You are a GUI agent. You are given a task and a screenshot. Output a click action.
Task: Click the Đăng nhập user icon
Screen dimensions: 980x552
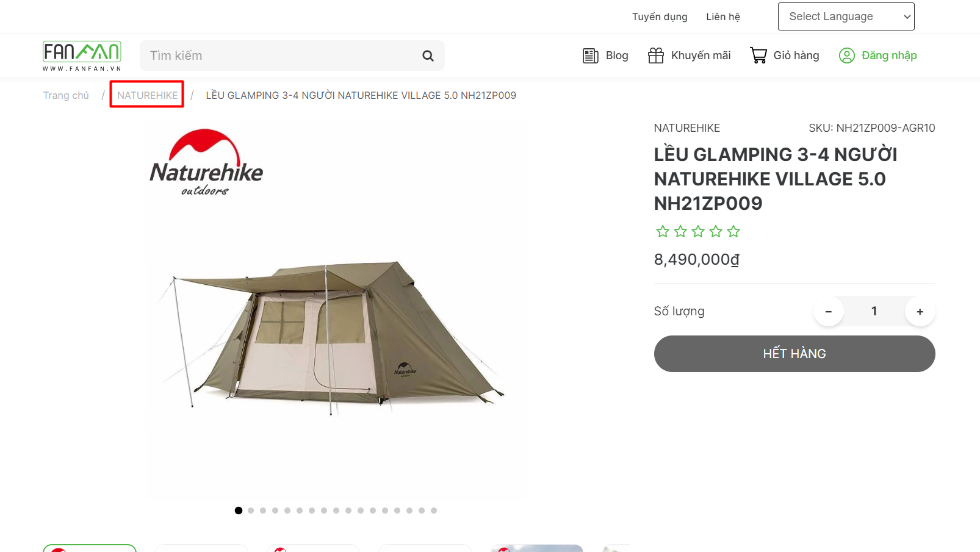(x=847, y=56)
